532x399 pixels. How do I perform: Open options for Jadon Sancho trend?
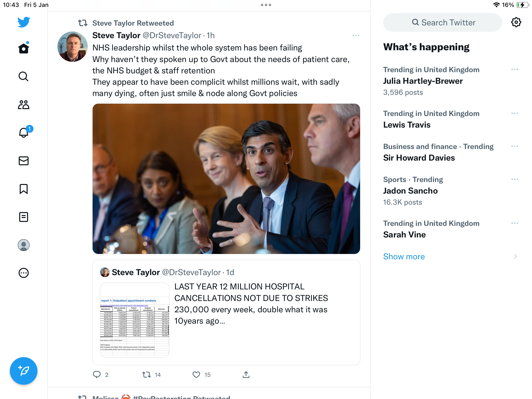(x=515, y=180)
